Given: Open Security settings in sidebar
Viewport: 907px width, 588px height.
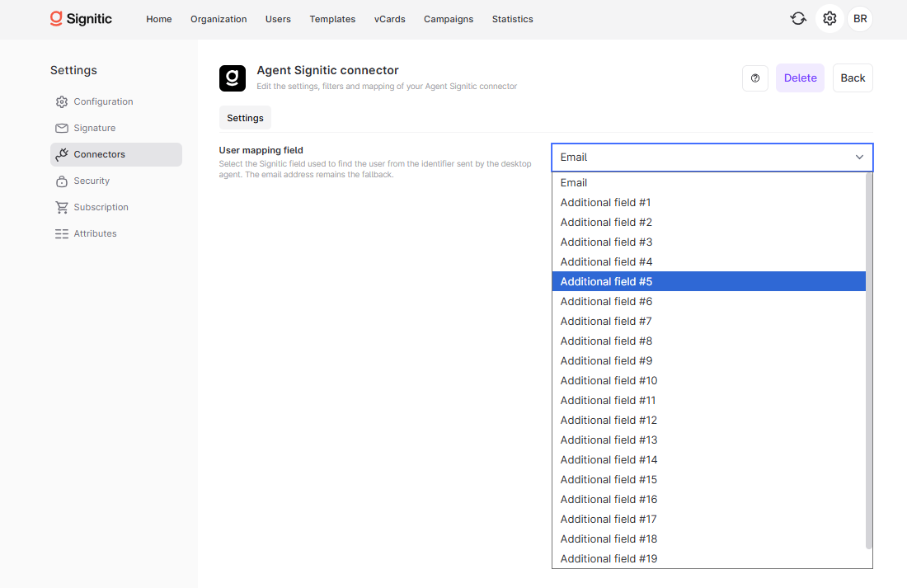Looking at the screenshot, I should (116, 181).
